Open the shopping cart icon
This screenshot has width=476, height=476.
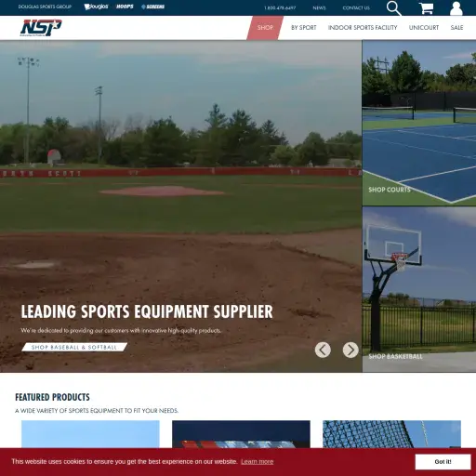[426, 8]
